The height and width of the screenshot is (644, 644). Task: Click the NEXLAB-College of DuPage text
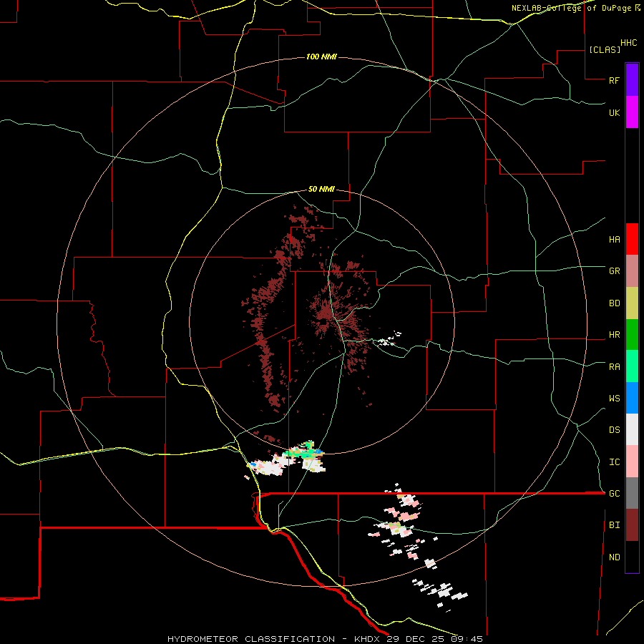coord(571,8)
